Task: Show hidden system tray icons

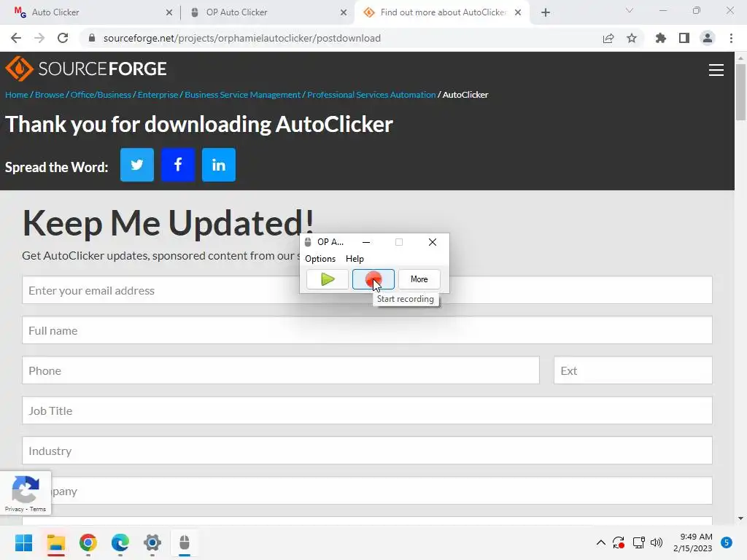Action: [601, 542]
